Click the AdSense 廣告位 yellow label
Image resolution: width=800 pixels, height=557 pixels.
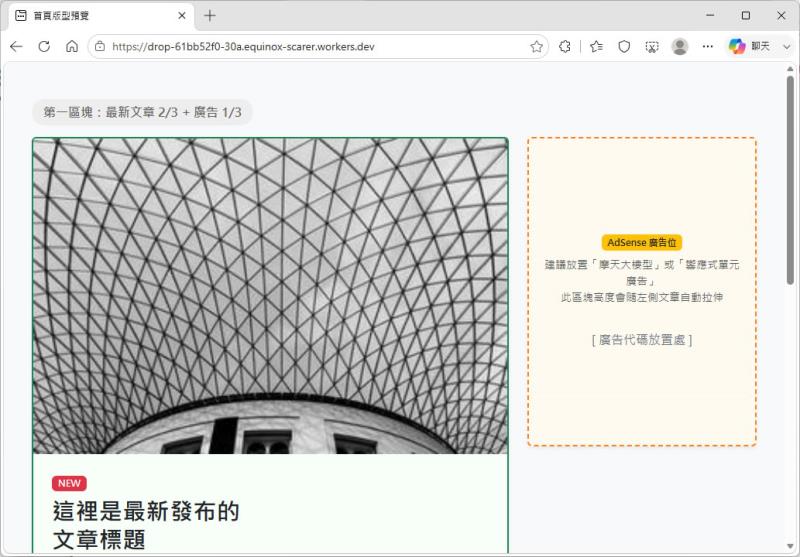pos(642,243)
